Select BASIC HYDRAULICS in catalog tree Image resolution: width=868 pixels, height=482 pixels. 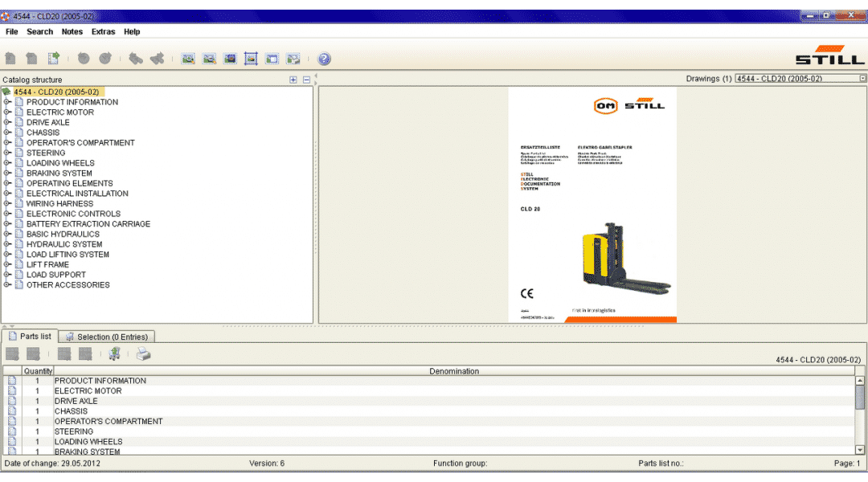[63, 234]
